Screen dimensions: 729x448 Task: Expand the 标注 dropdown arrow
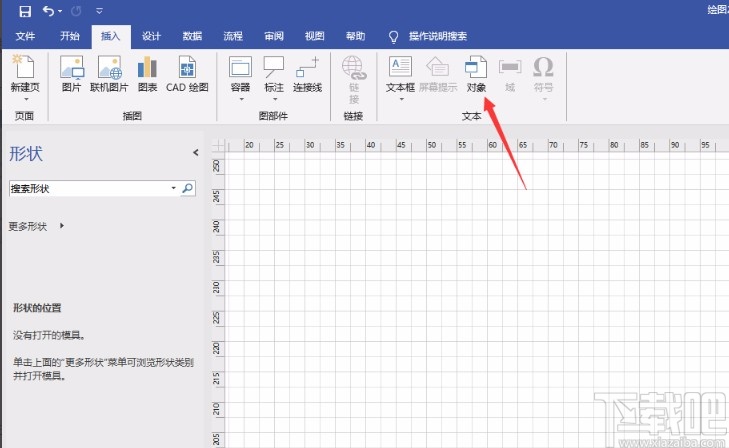coord(275,99)
